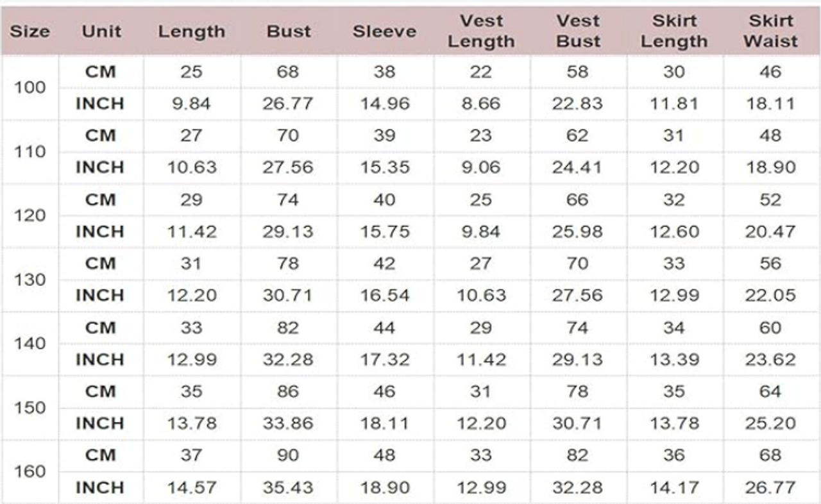Click the 14.57 length inch value

191,488
